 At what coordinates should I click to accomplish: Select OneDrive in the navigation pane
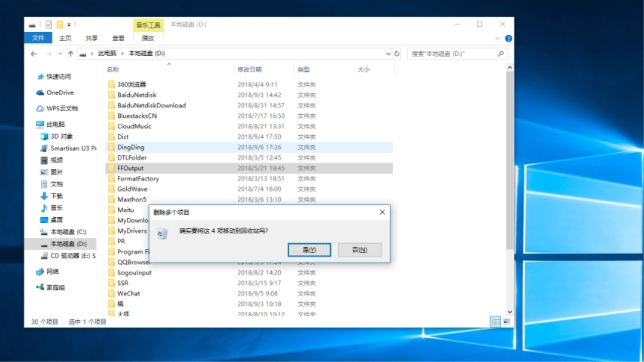pos(60,93)
